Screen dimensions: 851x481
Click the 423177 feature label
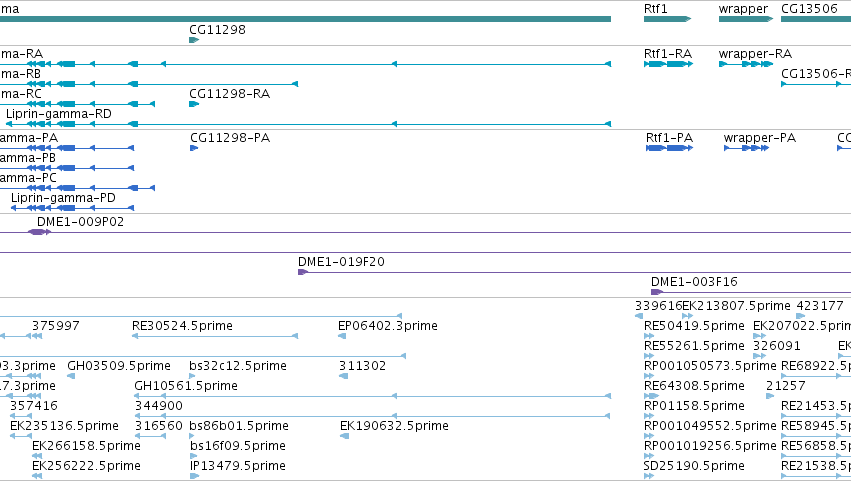click(x=820, y=306)
